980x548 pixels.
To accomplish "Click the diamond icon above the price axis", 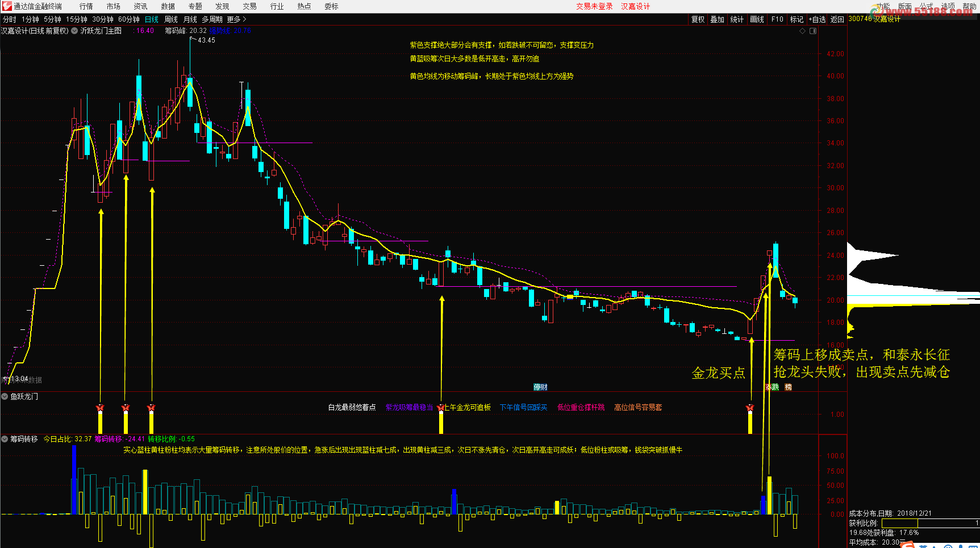I will coord(803,31).
